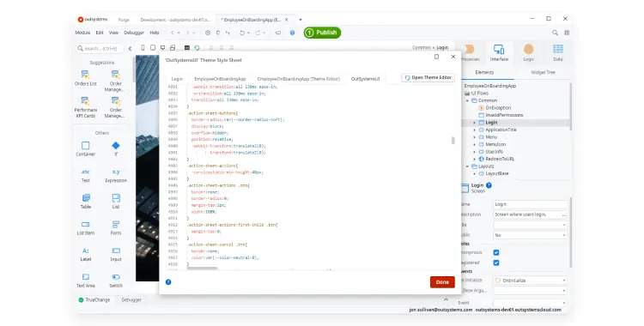
Task: Click help icon beside Login Screen title
Action: [489, 185]
